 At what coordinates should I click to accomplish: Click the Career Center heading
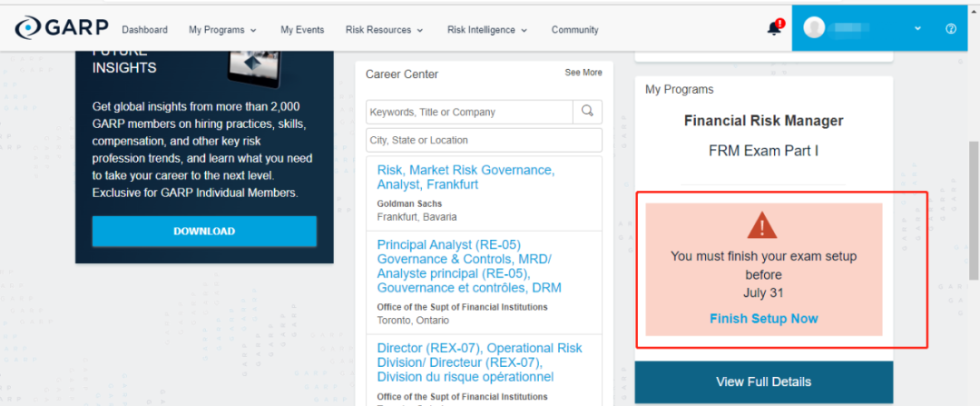coord(403,74)
